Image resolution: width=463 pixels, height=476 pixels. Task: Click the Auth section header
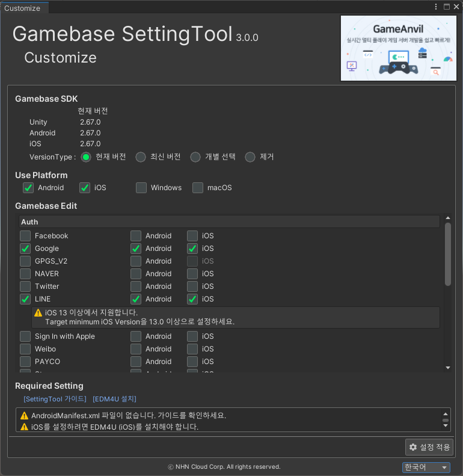(229, 222)
